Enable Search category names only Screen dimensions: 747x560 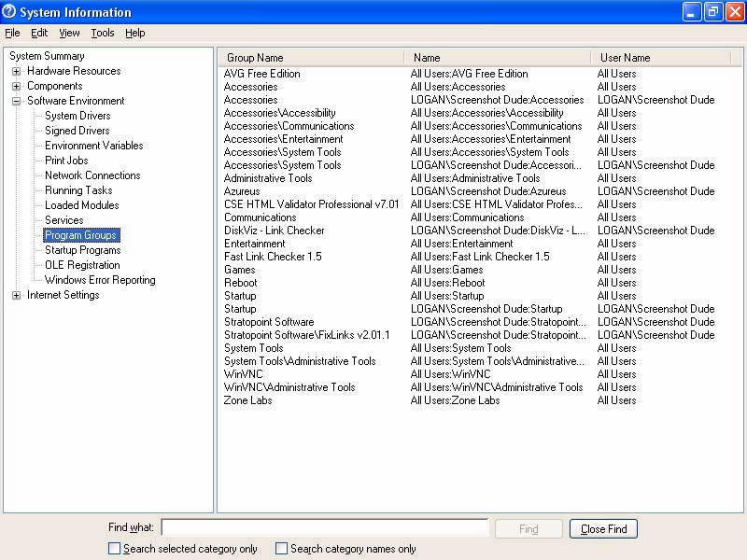click(282, 549)
